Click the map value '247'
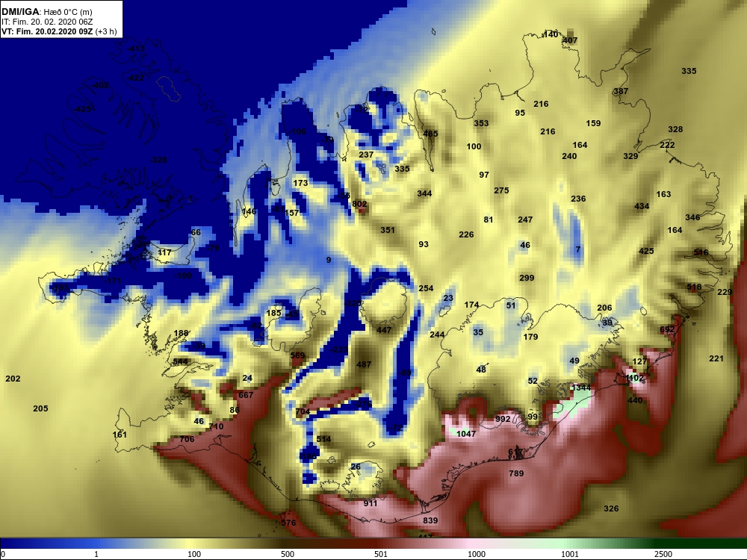 [x=525, y=220]
